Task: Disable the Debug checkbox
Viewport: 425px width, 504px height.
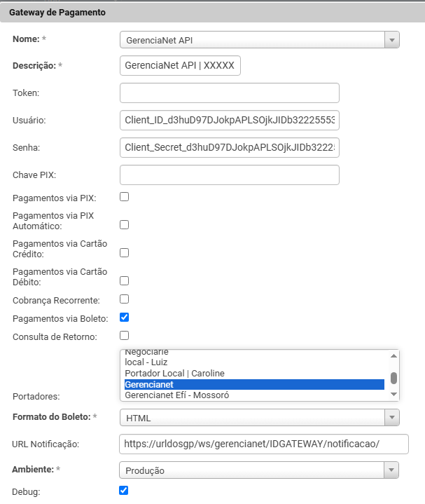Action: click(x=124, y=490)
